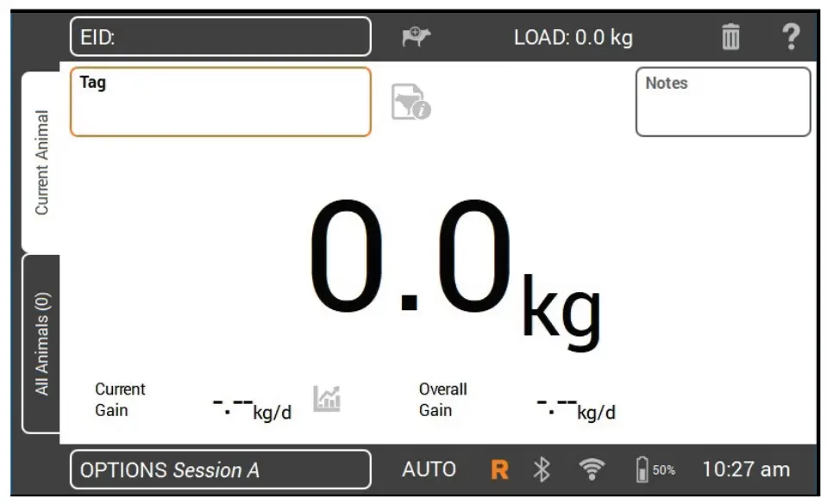Click the Wi-Fi status icon

(x=592, y=469)
